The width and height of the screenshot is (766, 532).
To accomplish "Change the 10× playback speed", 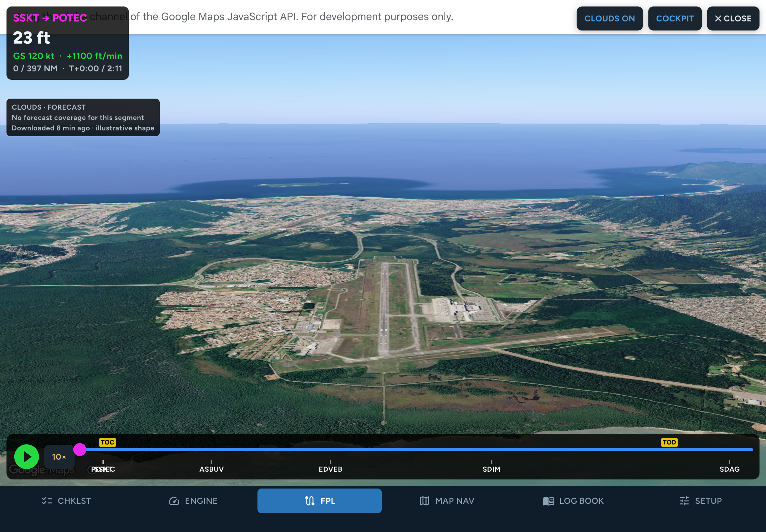I will pos(59,457).
